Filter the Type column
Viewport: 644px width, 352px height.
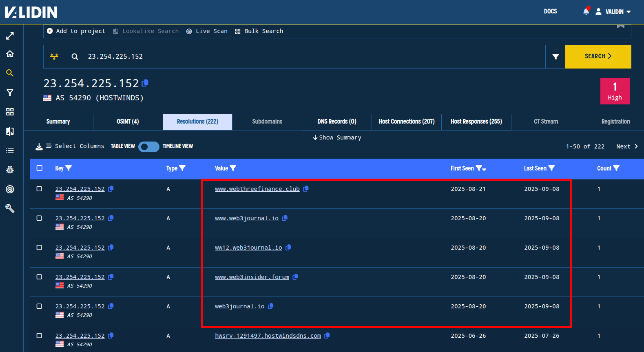coord(182,168)
